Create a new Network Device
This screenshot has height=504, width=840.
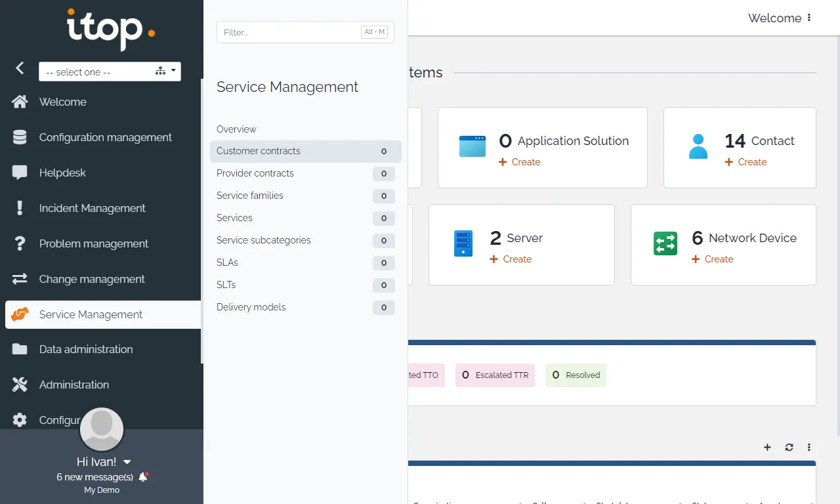tap(713, 259)
